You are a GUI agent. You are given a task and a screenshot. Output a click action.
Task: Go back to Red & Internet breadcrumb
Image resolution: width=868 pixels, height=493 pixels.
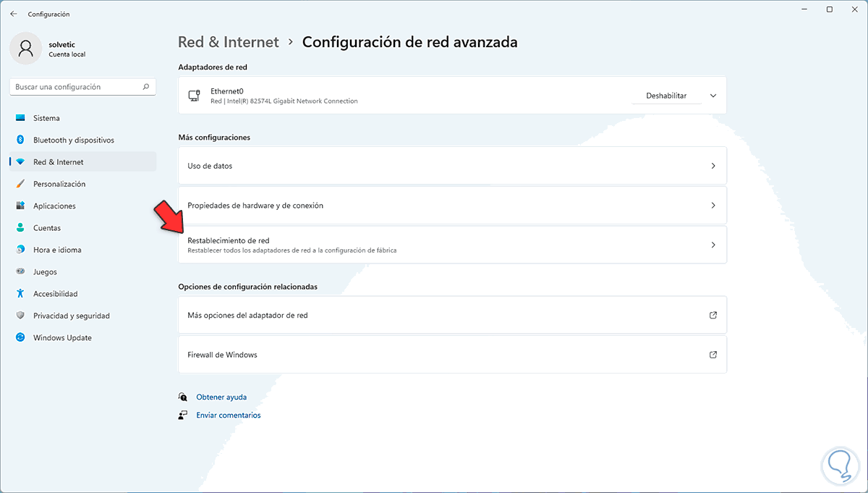tap(229, 42)
